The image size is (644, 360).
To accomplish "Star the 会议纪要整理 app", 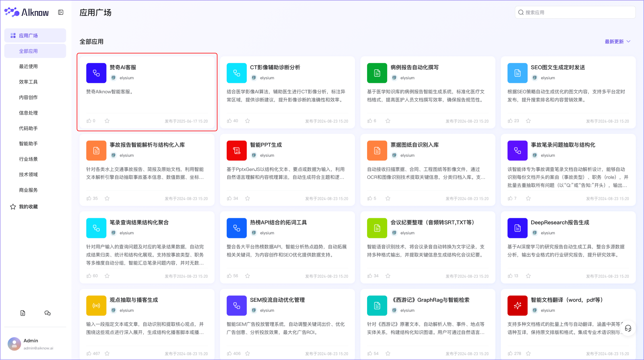I will pyautogui.click(x=388, y=276).
